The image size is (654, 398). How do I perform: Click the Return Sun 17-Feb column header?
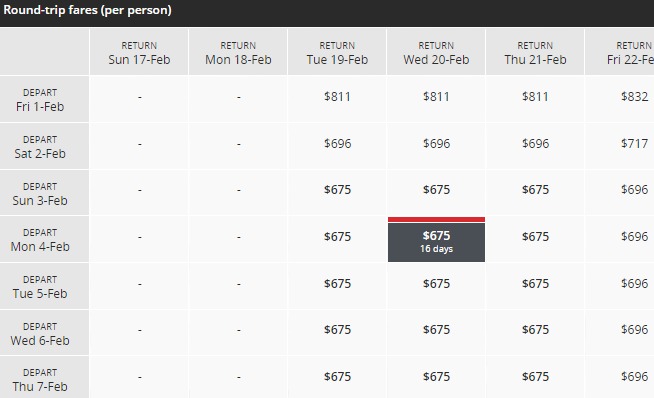(x=139, y=52)
